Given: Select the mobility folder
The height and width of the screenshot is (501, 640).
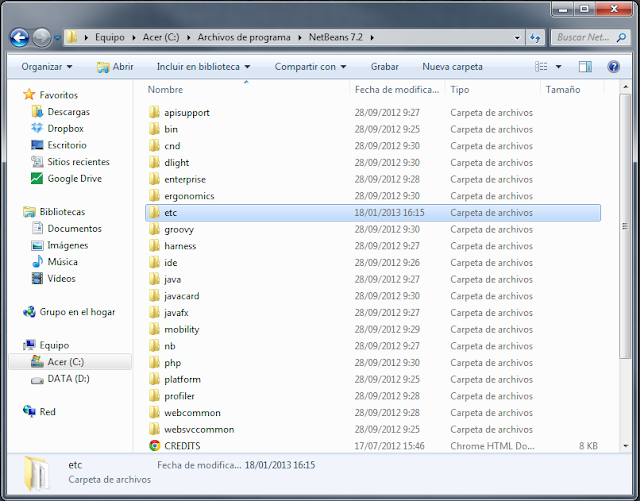Looking at the screenshot, I should click(182, 330).
